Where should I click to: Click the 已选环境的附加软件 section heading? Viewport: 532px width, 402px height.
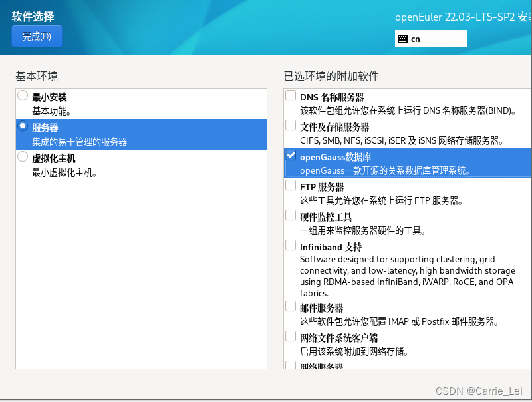point(331,76)
